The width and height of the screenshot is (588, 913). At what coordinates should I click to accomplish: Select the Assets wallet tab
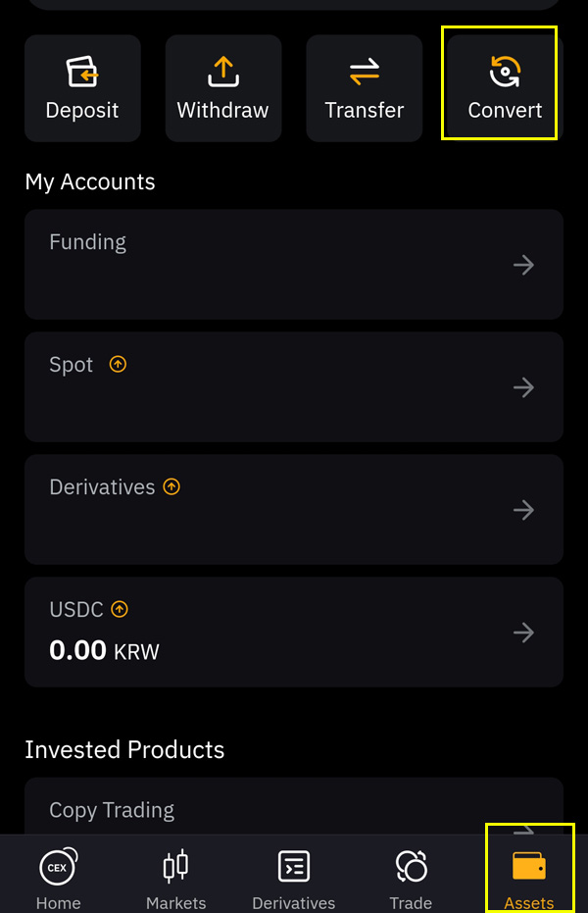pos(529,878)
